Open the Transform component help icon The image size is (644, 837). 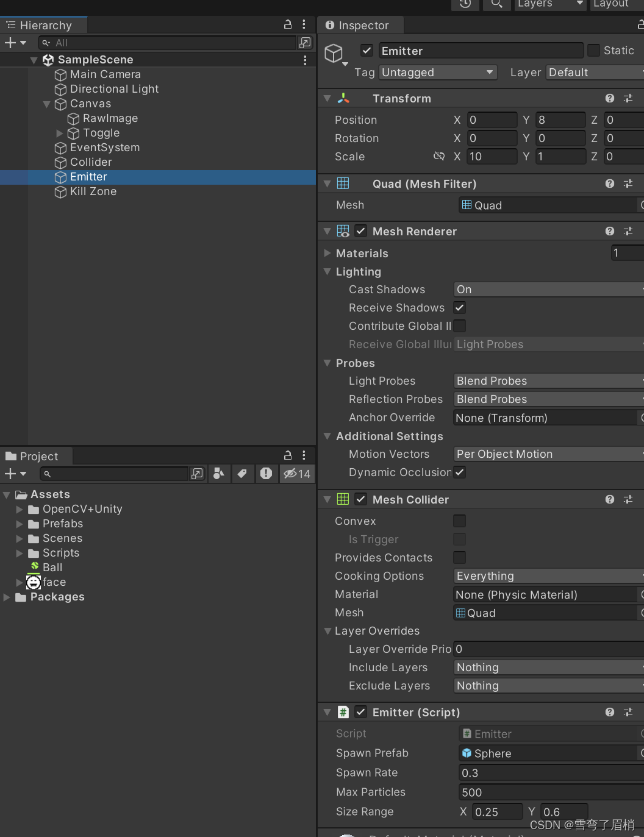[x=610, y=99]
